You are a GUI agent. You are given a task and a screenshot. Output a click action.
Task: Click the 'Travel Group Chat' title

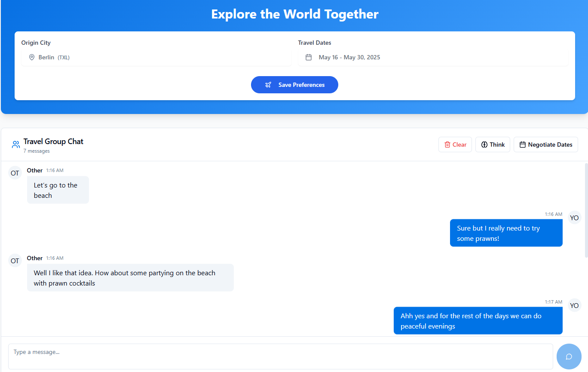(53, 141)
